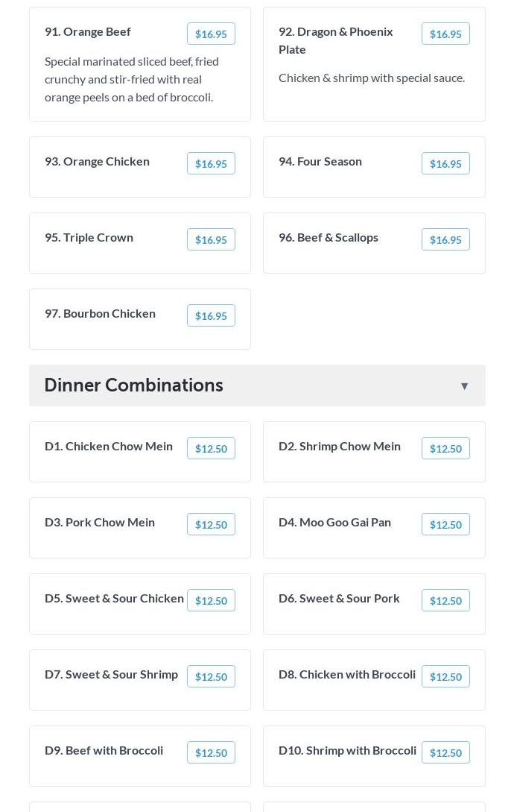Click the D4 Moo Goo Gai Pan price
The height and width of the screenshot is (812, 514).
coord(445,524)
